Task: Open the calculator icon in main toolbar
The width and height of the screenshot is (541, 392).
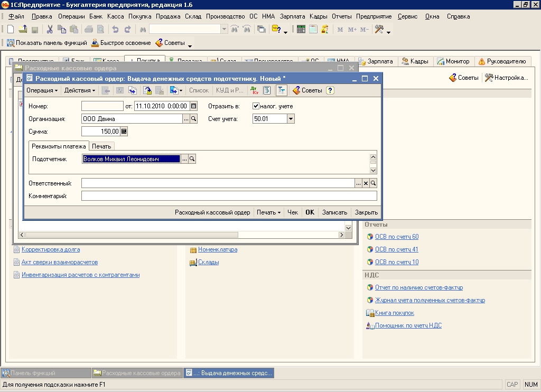Action: [x=301, y=30]
